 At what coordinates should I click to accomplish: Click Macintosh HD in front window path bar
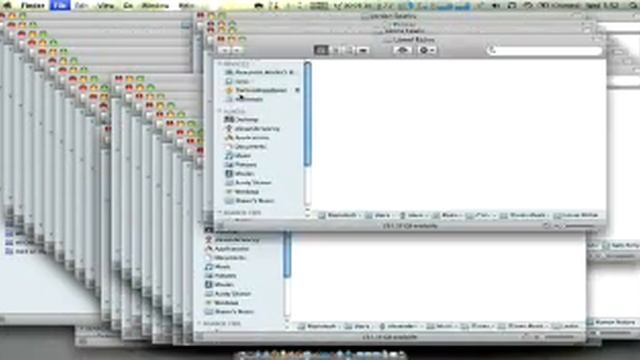(x=338, y=215)
